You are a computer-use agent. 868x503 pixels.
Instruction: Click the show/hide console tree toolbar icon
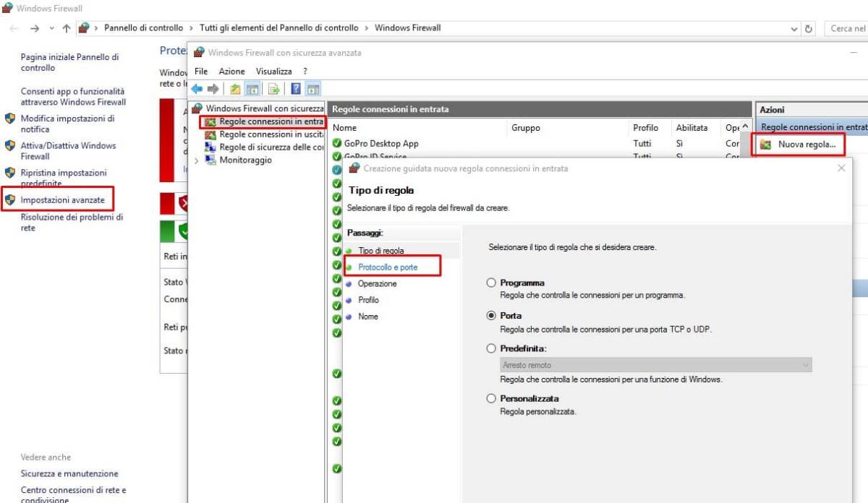253,89
